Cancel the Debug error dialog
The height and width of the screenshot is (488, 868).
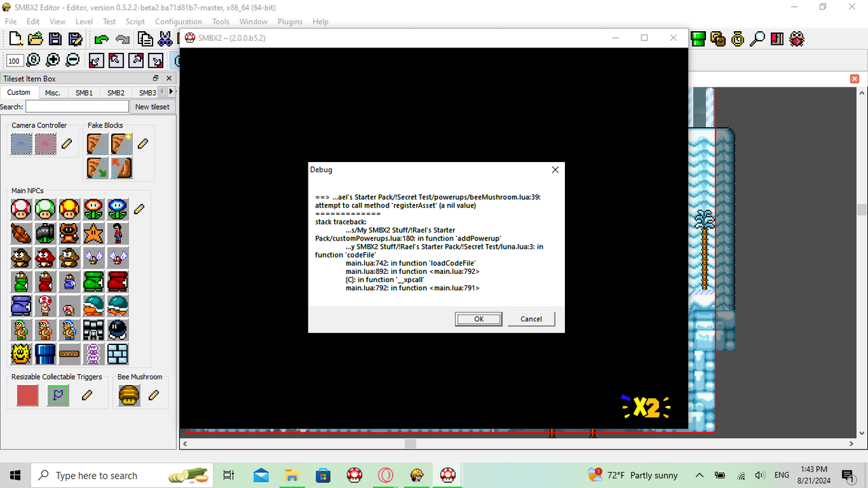point(531,319)
